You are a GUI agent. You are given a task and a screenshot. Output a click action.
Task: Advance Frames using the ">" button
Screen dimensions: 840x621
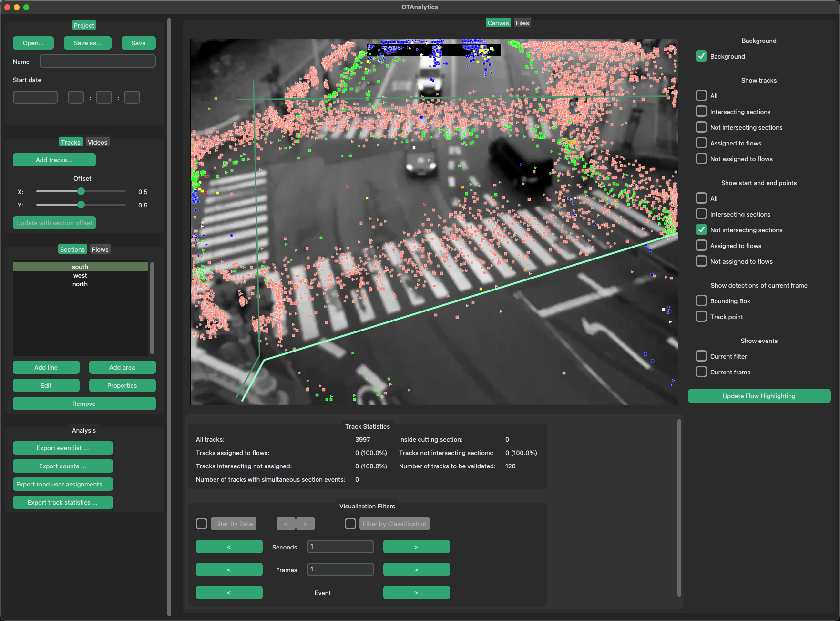click(416, 569)
